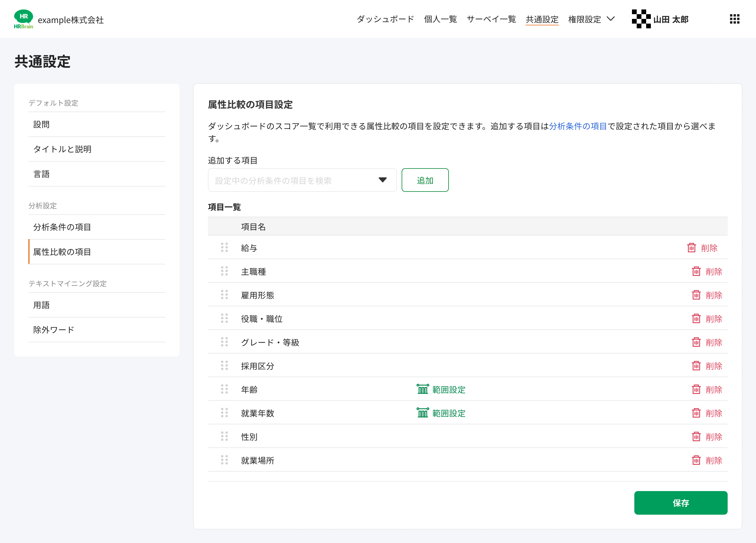756x543 pixels.
Task: Click the 雇用形態 item name
Action: coord(257,295)
